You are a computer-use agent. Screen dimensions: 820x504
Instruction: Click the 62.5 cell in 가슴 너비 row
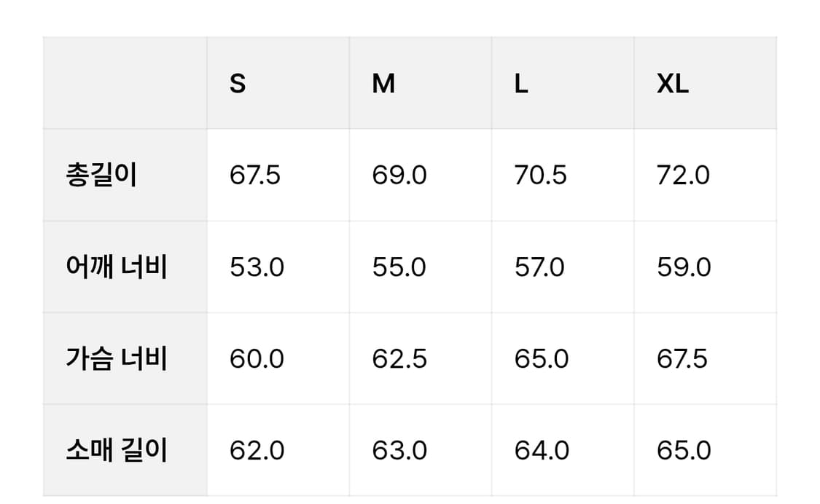(x=399, y=359)
